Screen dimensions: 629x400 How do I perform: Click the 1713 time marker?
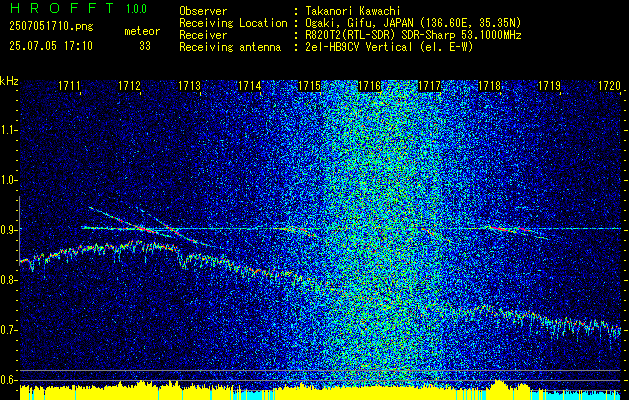(189, 85)
